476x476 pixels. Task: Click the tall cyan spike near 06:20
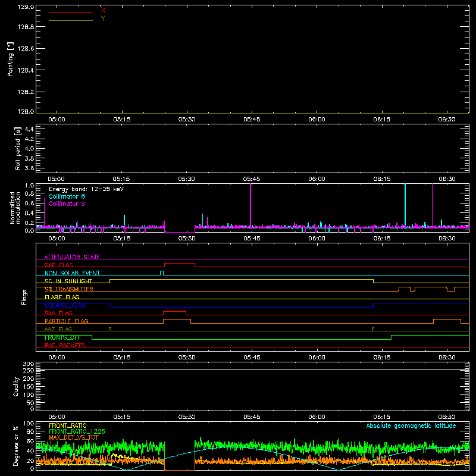pos(405,205)
